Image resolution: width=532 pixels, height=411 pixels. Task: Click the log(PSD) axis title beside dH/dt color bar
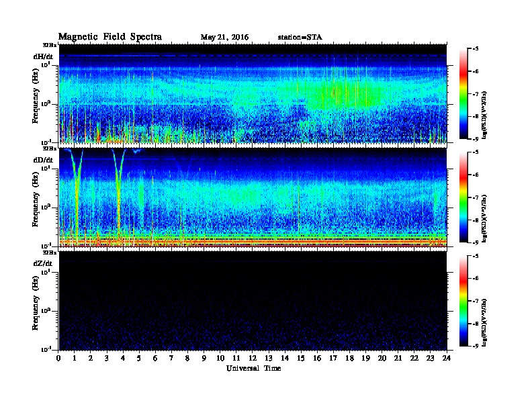(x=485, y=115)
